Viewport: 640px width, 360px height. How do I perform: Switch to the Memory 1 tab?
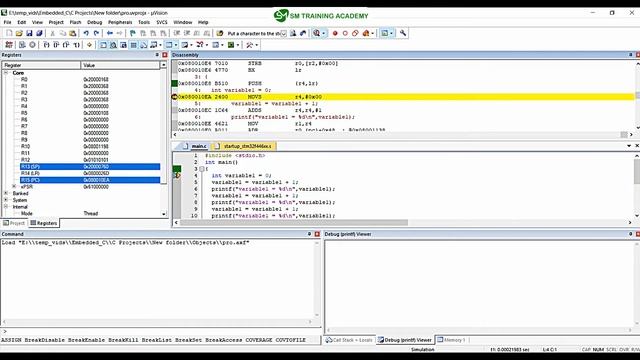[x=451, y=340]
